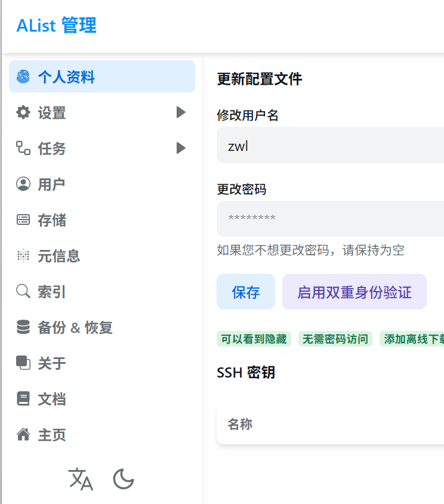Click the overlapping squares icon beside 关于

pos(23,363)
